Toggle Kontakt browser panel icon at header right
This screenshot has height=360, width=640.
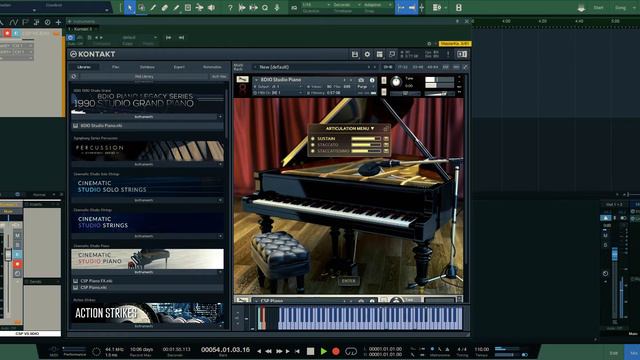[x=462, y=54]
